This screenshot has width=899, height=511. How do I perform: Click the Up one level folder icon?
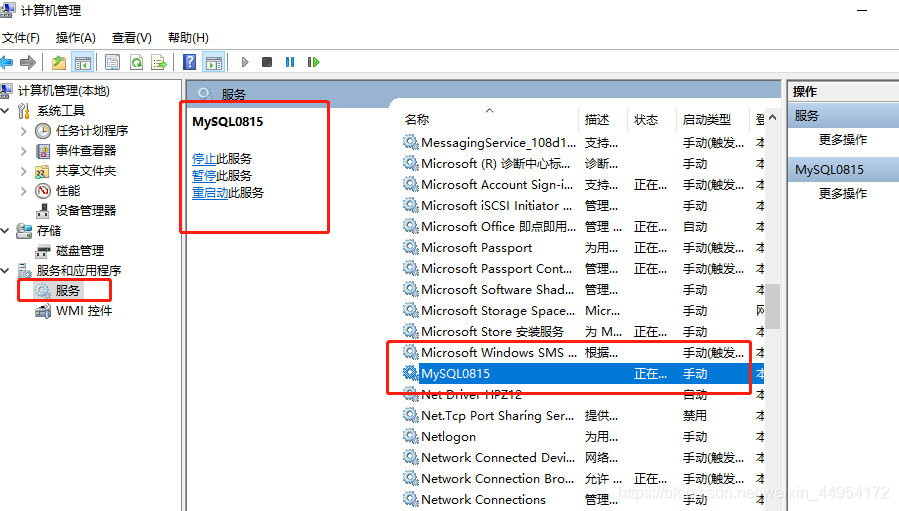click(x=58, y=62)
